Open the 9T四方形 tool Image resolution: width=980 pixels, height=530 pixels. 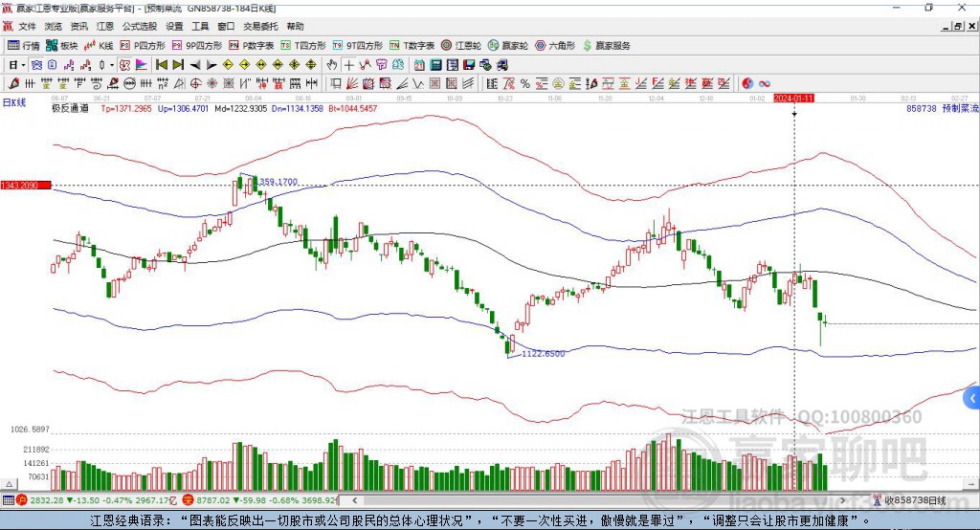358,46
